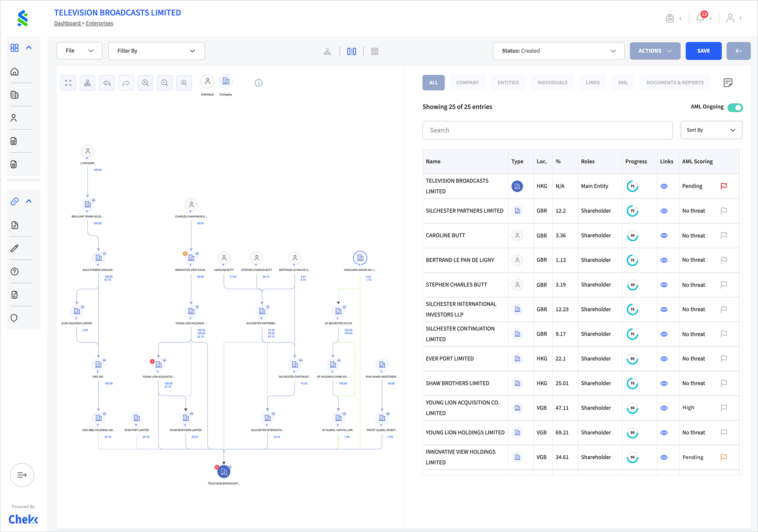Click the hierarchy layout toolbar icon
Screen dimensions: 758x532
click(87, 83)
